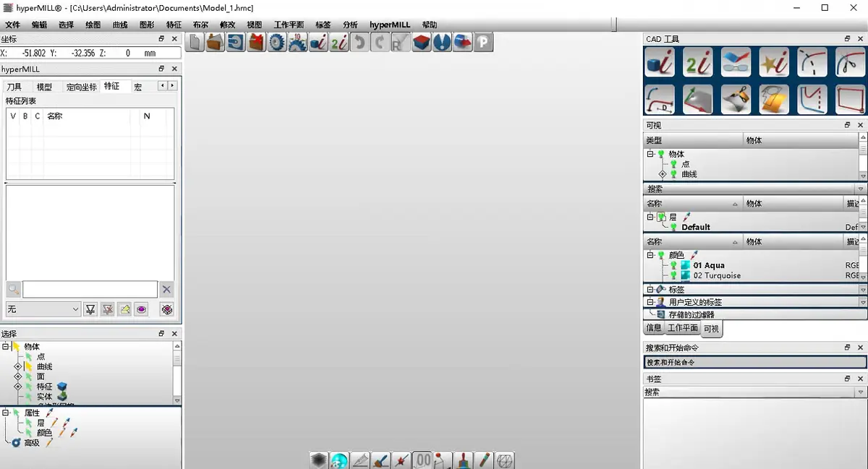Open the 无 dropdown in hyperMILL panel
868x469 pixels.
coord(43,309)
